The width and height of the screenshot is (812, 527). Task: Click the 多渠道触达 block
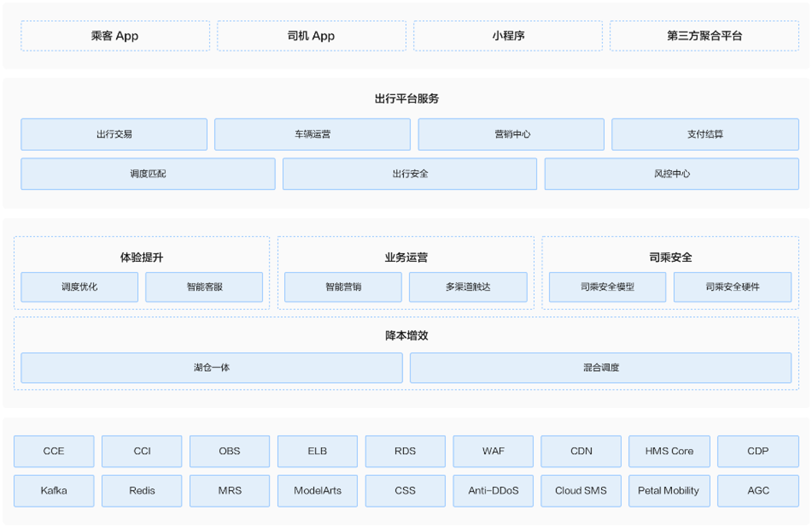468,287
